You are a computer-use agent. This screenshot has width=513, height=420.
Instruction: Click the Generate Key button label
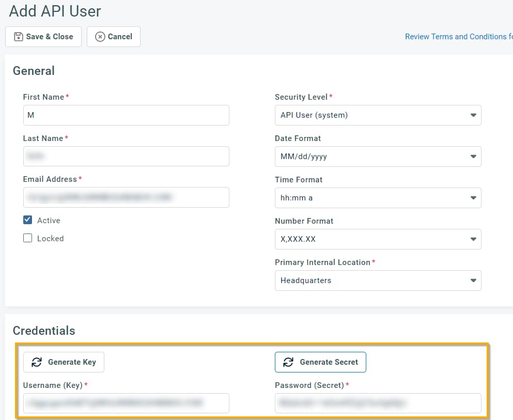pyautogui.click(x=72, y=362)
